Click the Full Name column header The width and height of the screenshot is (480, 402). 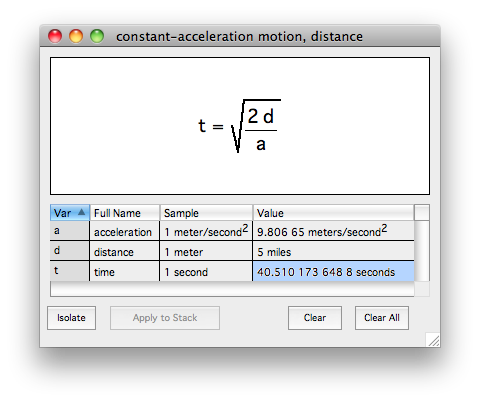[x=125, y=213]
